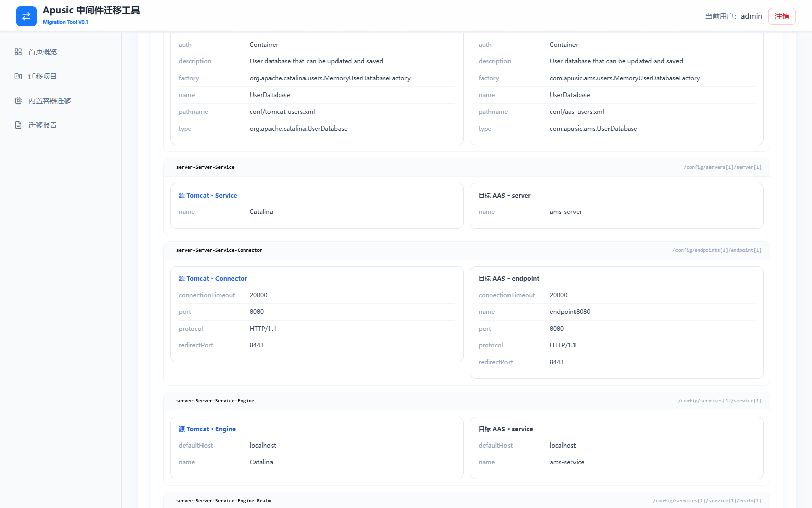Click the 当前用户 admin label
Viewport: 812px width, 508px height.
point(733,16)
